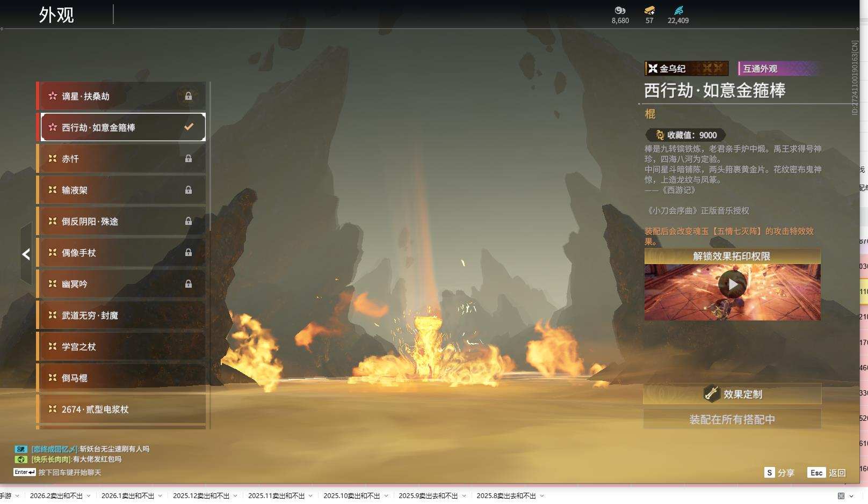
Task: Open dropdown arrow of 2025.9卖出去和不出 tab
Action: [x=464, y=496]
